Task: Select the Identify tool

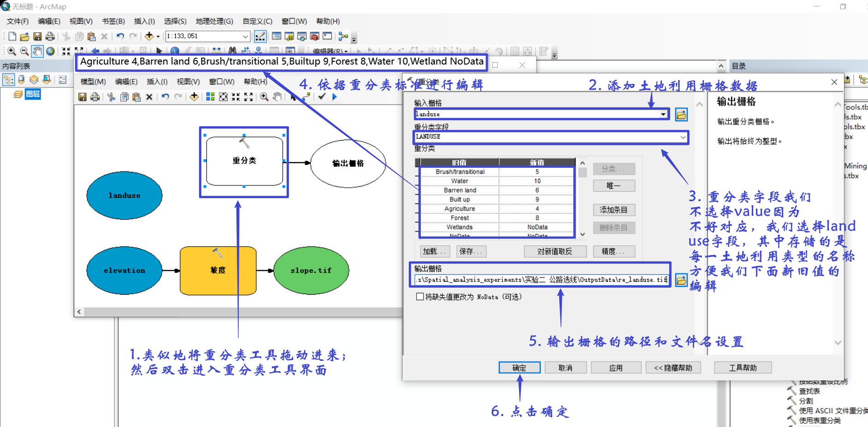Action: [174, 51]
